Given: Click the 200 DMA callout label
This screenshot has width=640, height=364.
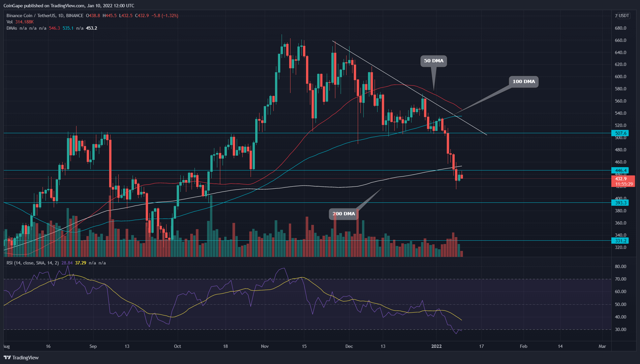Looking at the screenshot, I should (x=344, y=214).
